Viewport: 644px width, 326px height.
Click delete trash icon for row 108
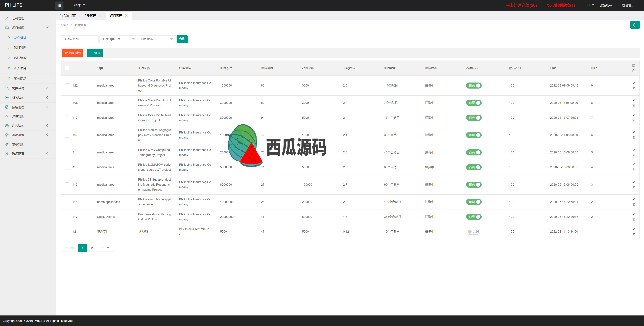(x=634, y=105)
